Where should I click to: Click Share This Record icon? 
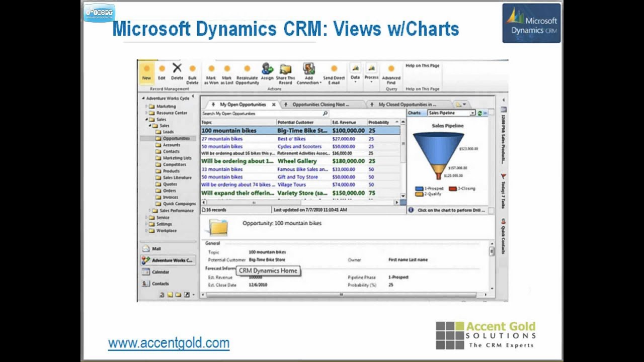[x=285, y=68]
